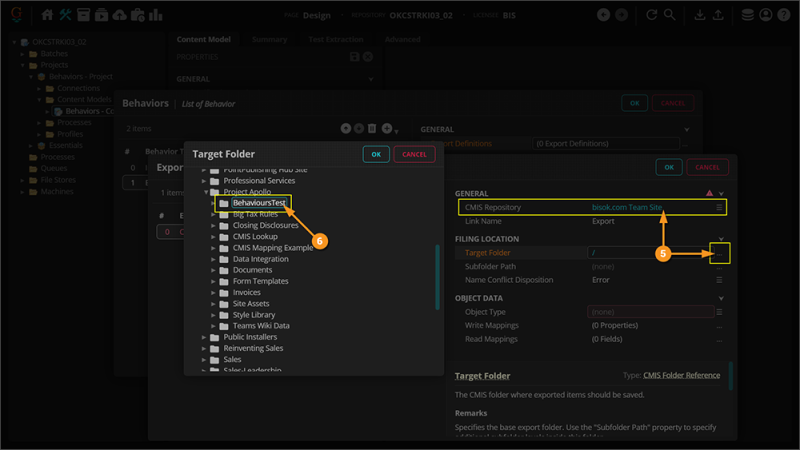Cancel the Target Folder dialog
800x450 pixels.
(413, 154)
